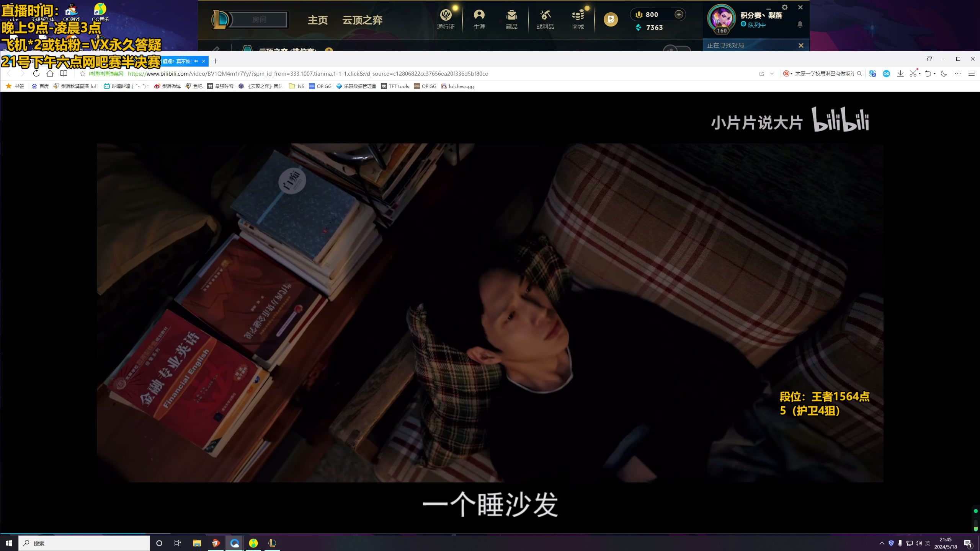
Task: Open 梨落秋溪直播 bookmark
Action: click(x=76, y=86)
